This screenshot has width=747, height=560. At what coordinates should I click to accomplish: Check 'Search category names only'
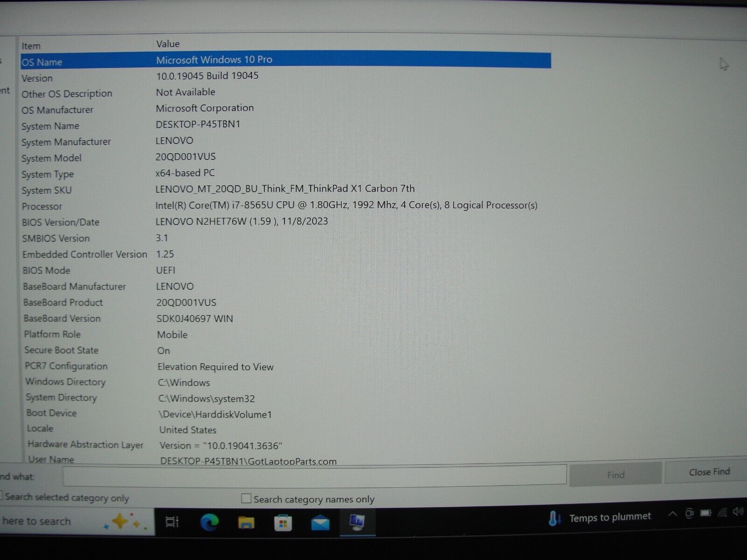[246, 499]
